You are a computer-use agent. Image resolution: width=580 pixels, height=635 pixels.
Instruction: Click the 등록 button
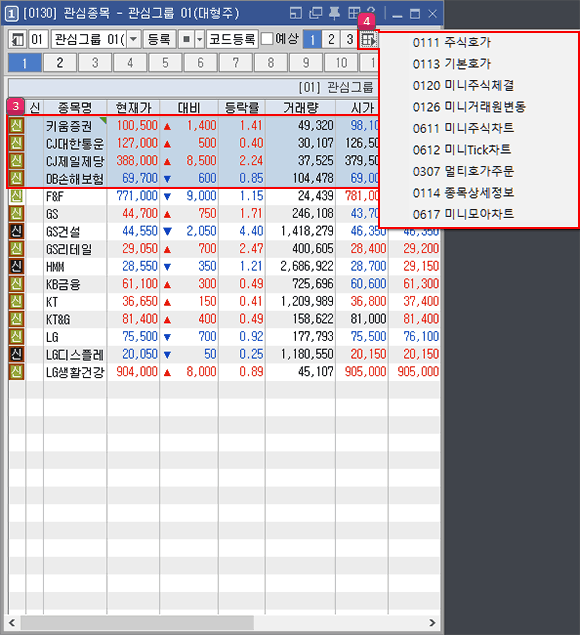tap(159, 40)
